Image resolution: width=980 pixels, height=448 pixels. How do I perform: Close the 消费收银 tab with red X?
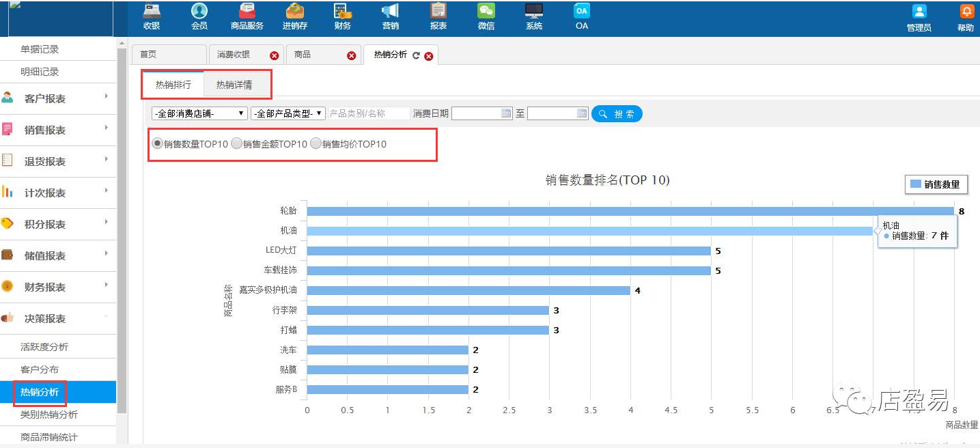(275, 56)
